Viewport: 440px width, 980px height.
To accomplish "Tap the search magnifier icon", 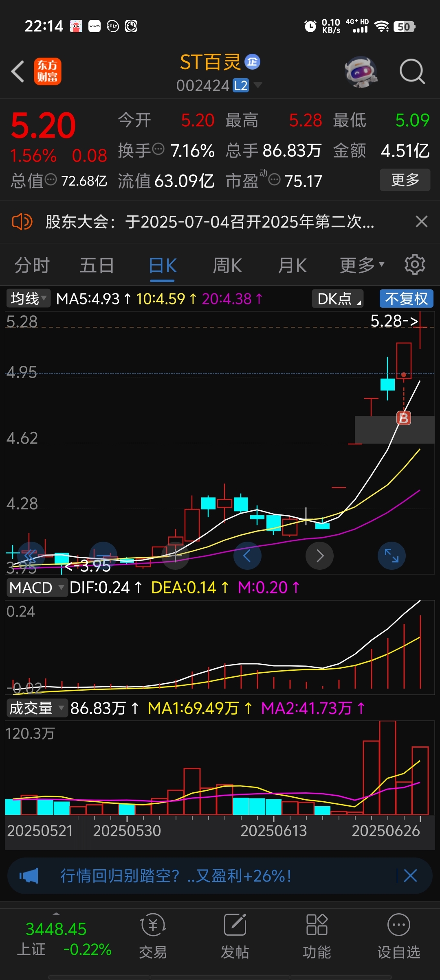I will tap(412, 72).
